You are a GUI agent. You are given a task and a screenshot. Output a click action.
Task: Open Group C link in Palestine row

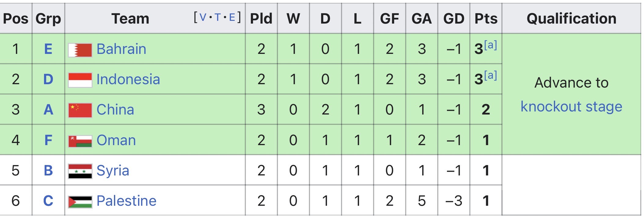coord(48,201)
